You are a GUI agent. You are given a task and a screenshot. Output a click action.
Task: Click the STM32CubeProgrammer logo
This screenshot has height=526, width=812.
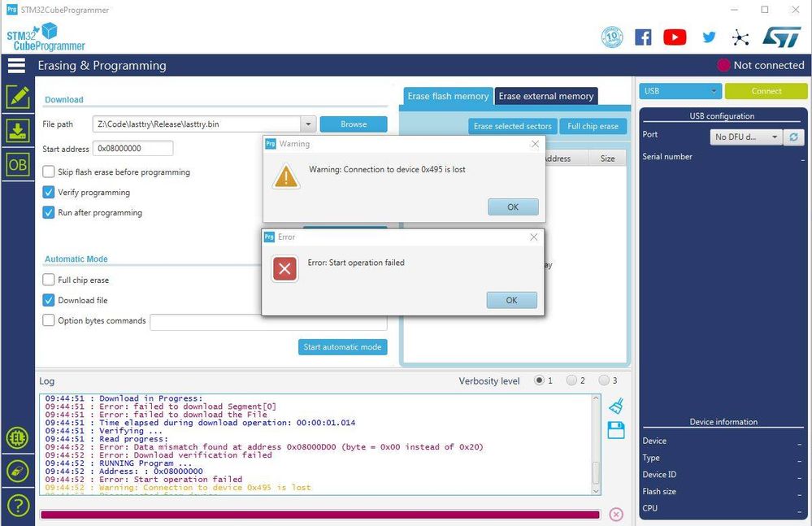(x=46, y=37)
